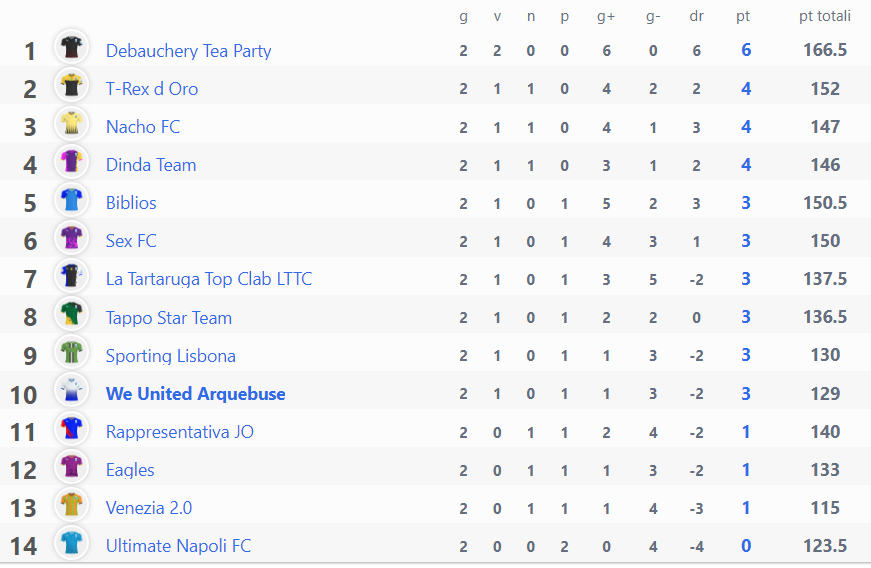Click Venezia 2.0 orange jersey icon
871x568 pixels.
[x=71, y=505]
